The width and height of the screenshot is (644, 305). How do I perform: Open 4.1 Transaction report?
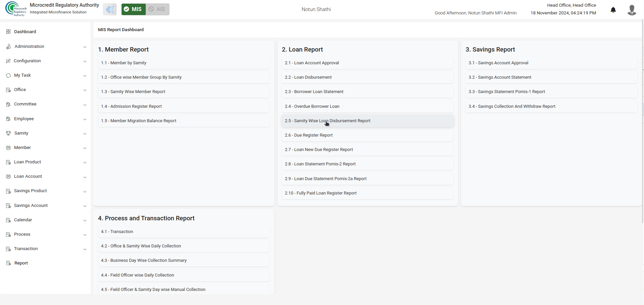[184, 232]
